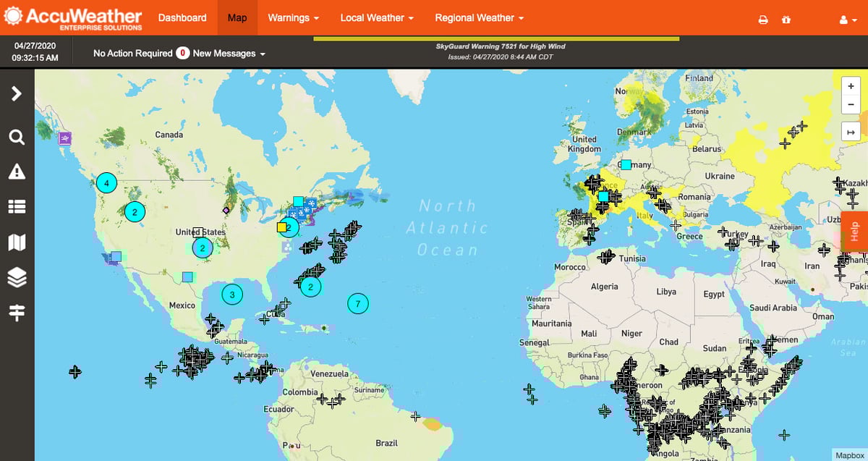
Task: Expand the left sidebar with the chevron arrow
Action: click(17, 93)
